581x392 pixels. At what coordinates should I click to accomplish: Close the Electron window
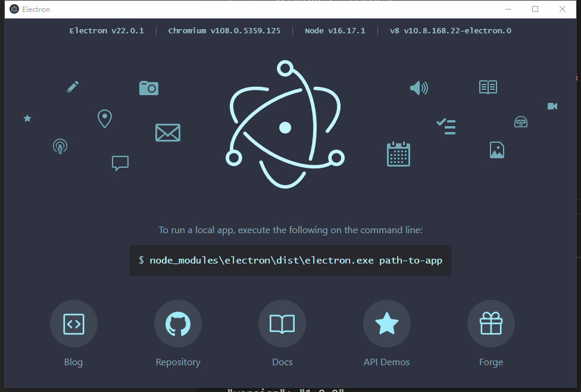pyautogui.click(x=563, y=10)
